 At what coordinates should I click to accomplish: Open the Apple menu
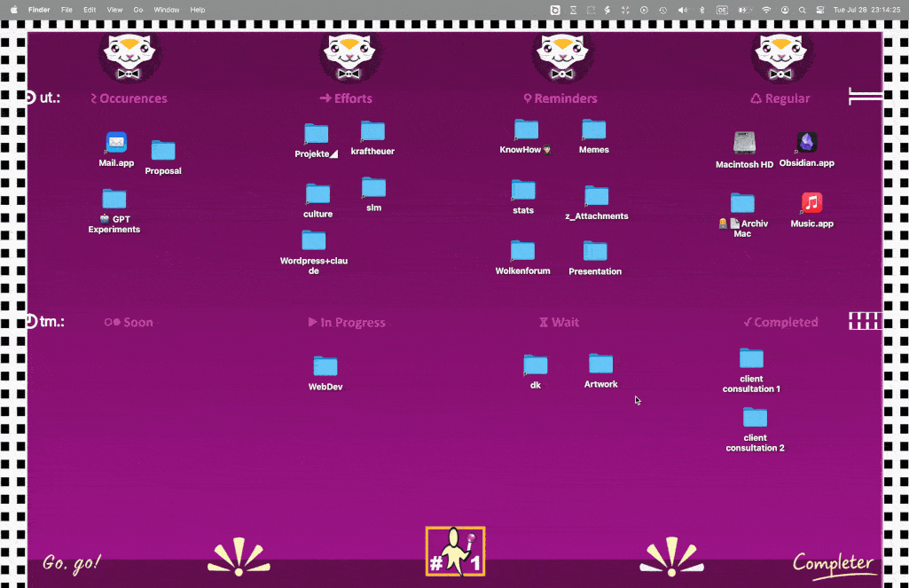coord(14,10)
